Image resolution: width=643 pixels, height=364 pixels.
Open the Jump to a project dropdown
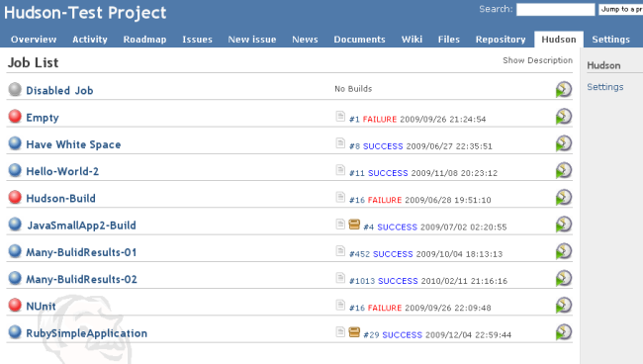pos(621,10)
